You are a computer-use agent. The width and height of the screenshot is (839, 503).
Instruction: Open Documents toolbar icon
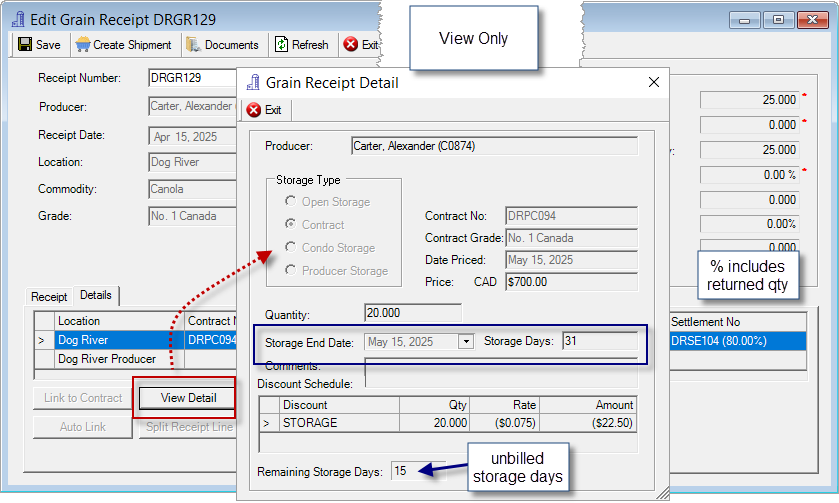(x=193, y=44)
